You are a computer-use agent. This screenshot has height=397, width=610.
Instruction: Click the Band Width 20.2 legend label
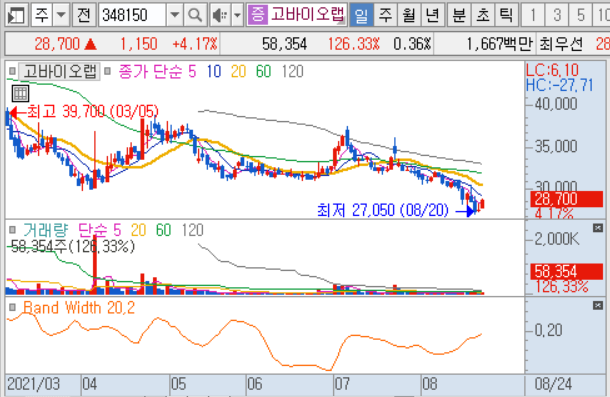tap(79, 308)
